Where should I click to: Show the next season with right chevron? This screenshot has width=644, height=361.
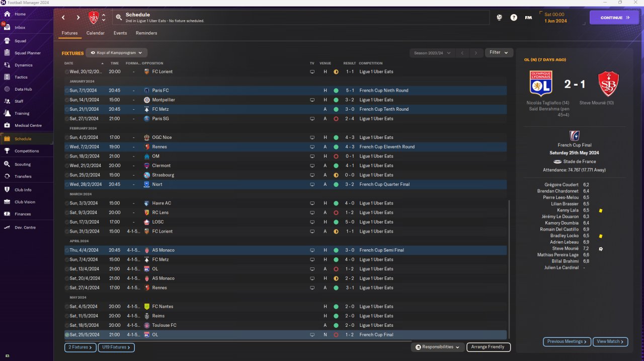pyautogui.click(x=476, y=53)
